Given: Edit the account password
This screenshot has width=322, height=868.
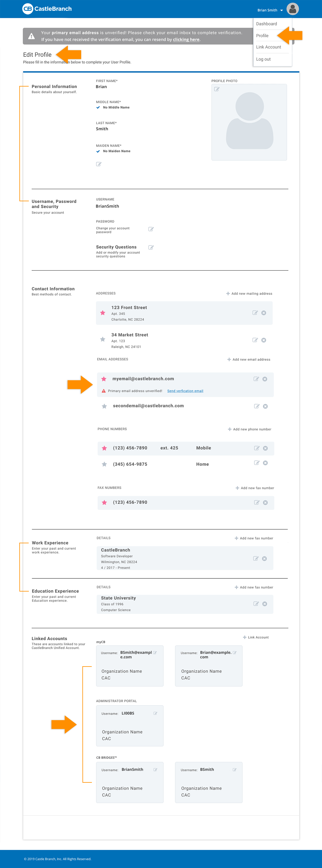Looking at the screenshot, I should [151, 229].
